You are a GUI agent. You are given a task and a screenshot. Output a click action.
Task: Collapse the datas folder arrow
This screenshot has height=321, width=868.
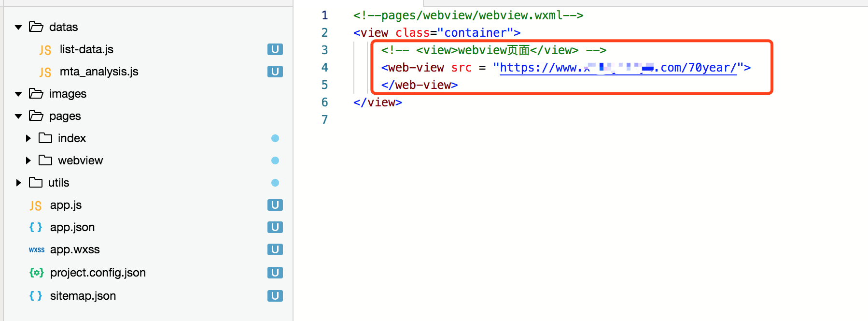point(18,28)
